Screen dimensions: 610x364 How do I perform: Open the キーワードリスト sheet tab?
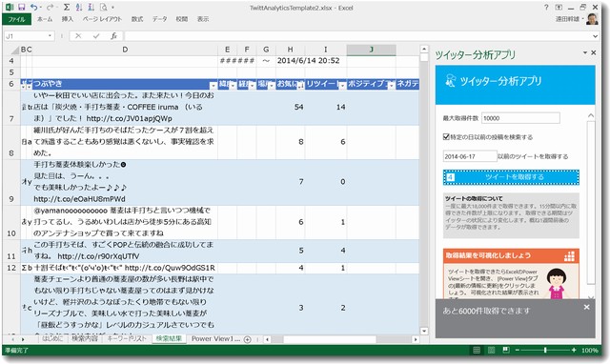coord(127,338)
